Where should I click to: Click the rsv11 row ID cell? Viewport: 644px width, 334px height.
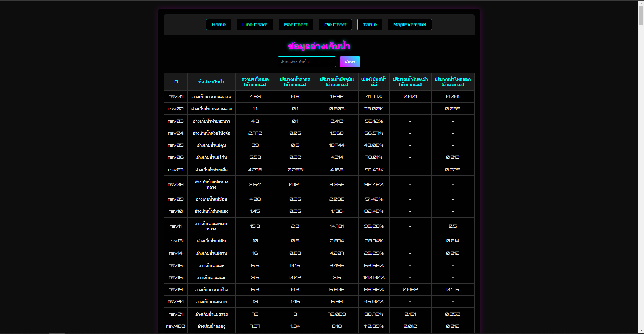176,226
